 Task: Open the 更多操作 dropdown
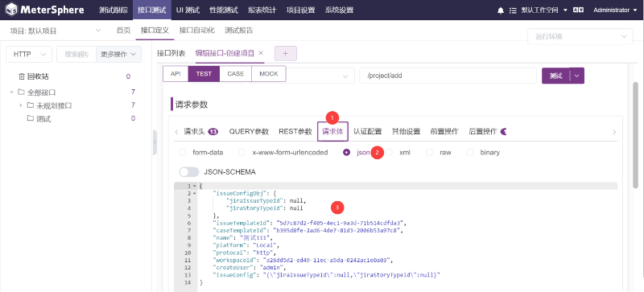click(118, 54)
